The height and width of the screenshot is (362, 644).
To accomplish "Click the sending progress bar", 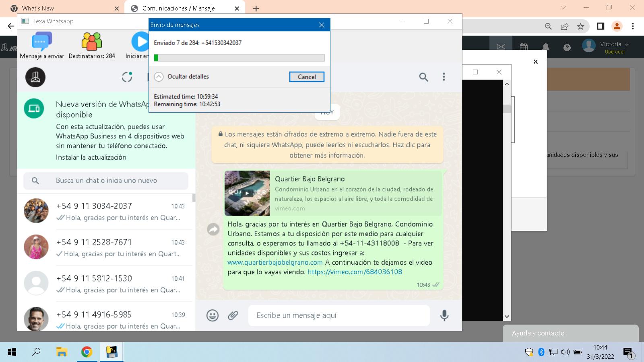I will click(x=239, y=58).
